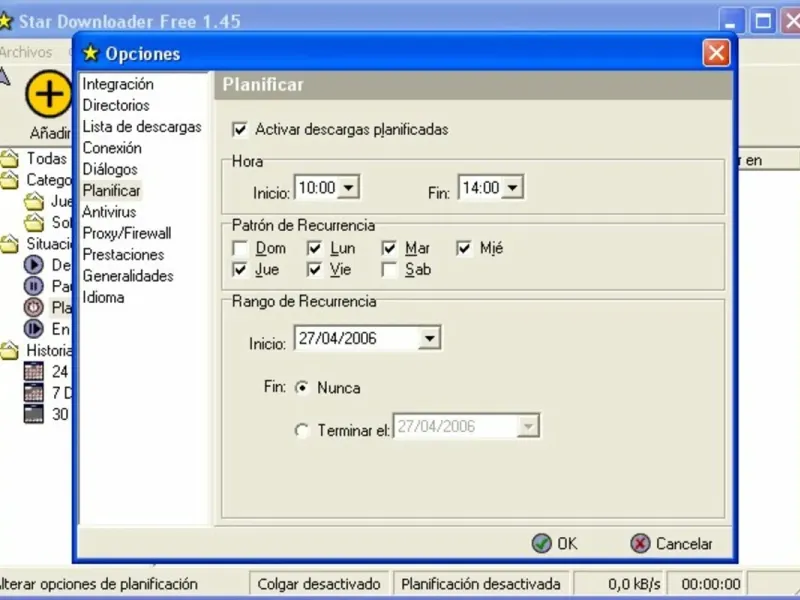Select the Terminar el radio button
The height and width of the screenshot is (600, 800).
(x=302, y=431)
